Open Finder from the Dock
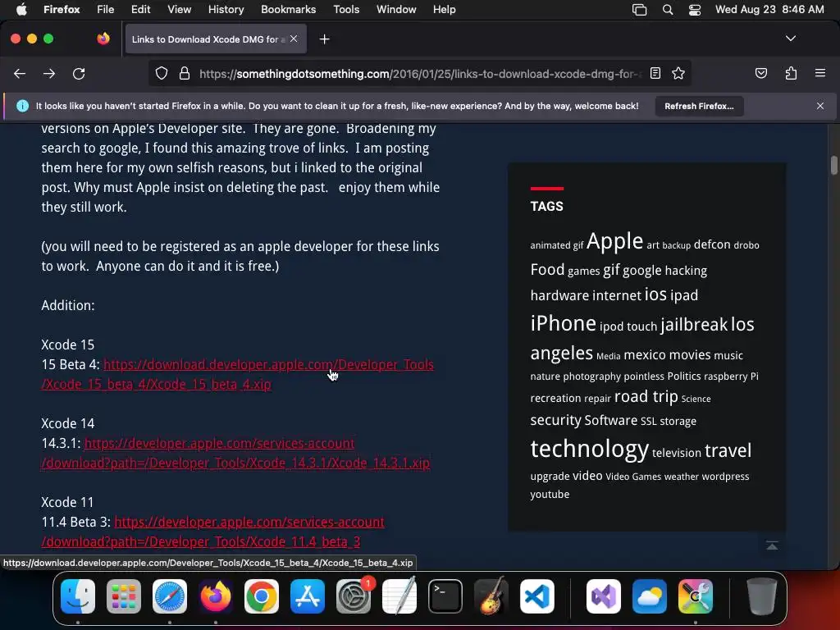The height and width of the screenshot is (630, 840). (x=78, y=596)
